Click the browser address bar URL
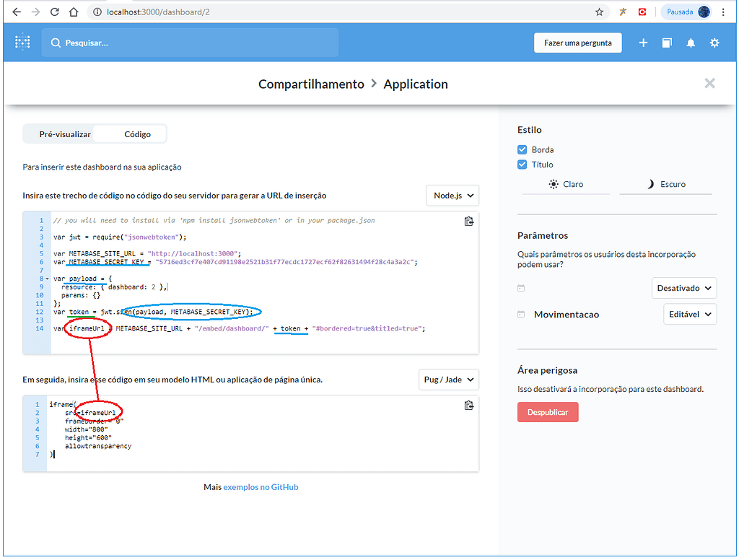The image size is (739, 560). click(x=158, y=12)
